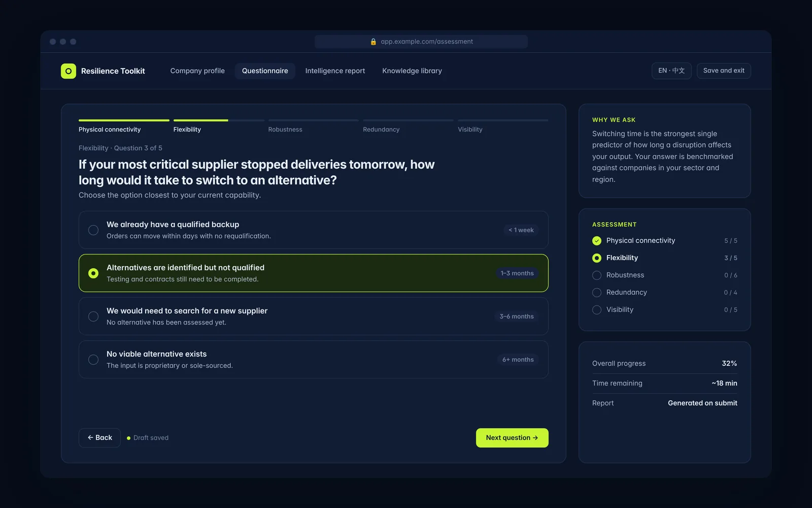
Task: Open the Knowledge library tab
Action: coord(412,71)
